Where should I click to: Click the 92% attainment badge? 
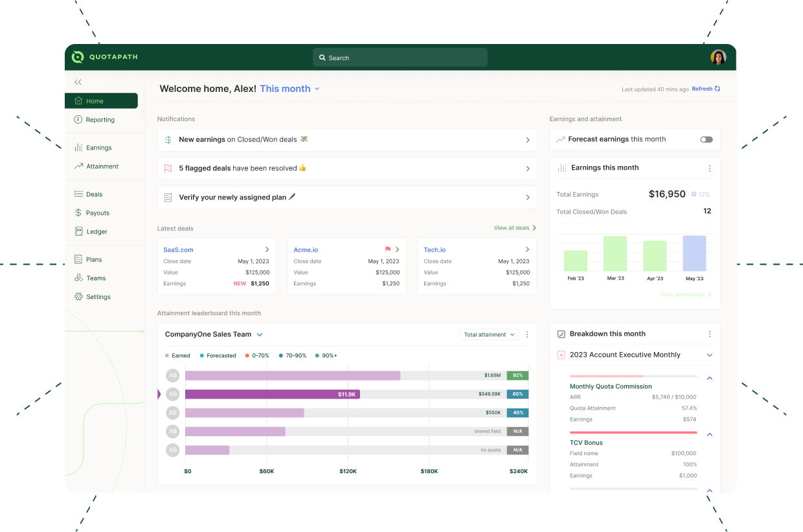click(x=518, y=375)
